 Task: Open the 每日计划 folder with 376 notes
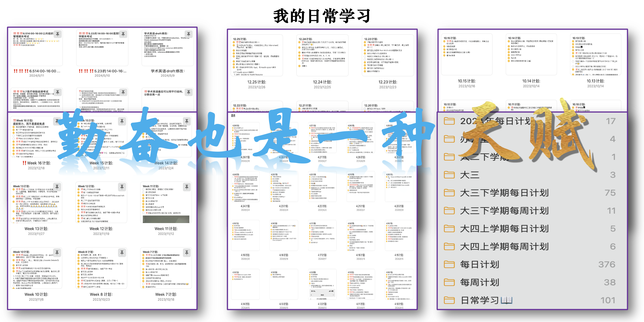click(x=480, y=264)
